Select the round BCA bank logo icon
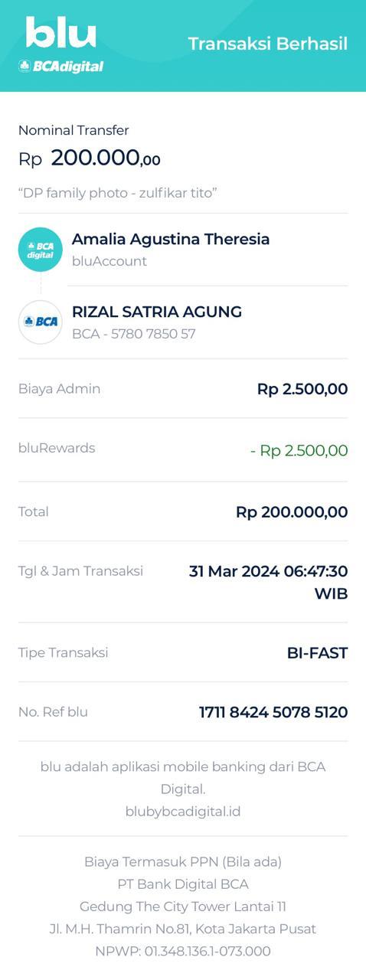The width and height of the screenshot is (366, 980). [x=40, y=322]
